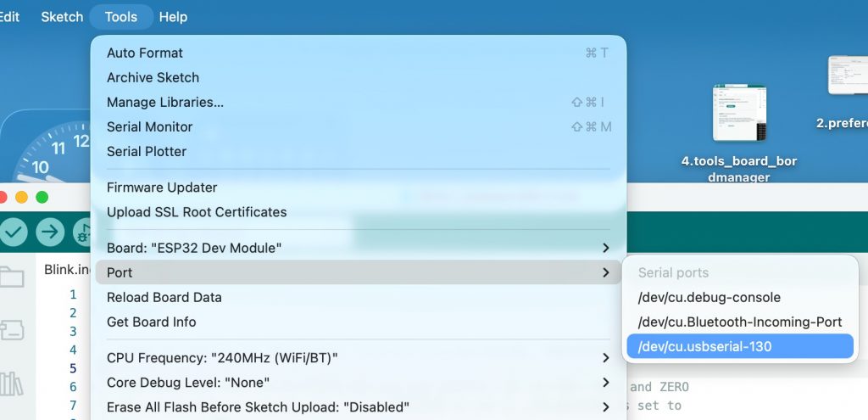Open the Sketch menu in menu bar
Screen dimensions: 868x420
coord(62,17)
